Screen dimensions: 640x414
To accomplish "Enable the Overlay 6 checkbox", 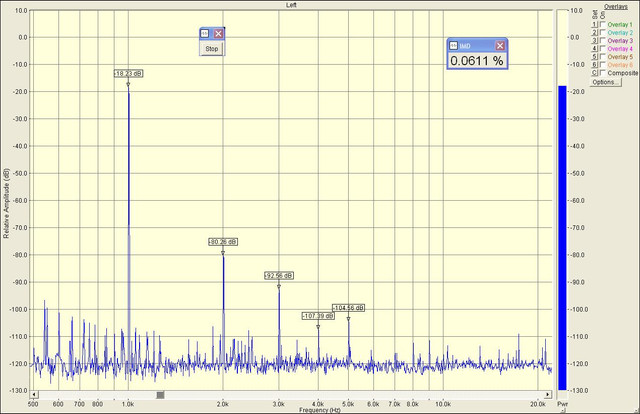I will click(602, 65).
